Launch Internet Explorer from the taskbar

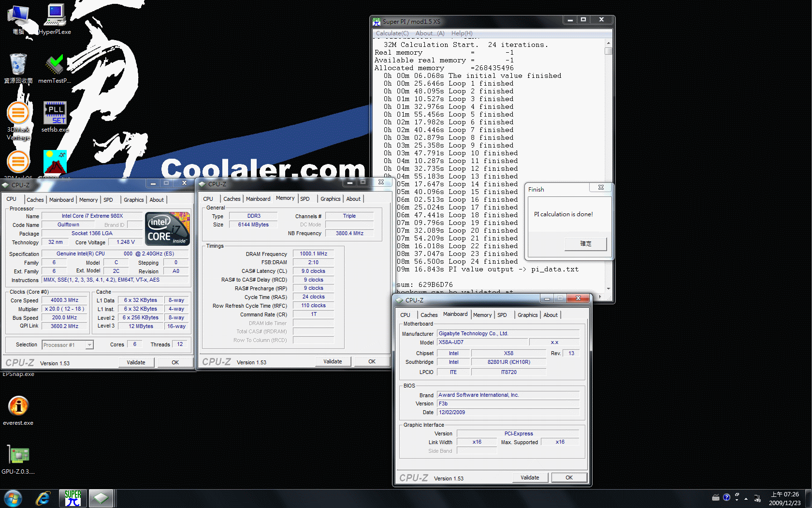(43, 498)
